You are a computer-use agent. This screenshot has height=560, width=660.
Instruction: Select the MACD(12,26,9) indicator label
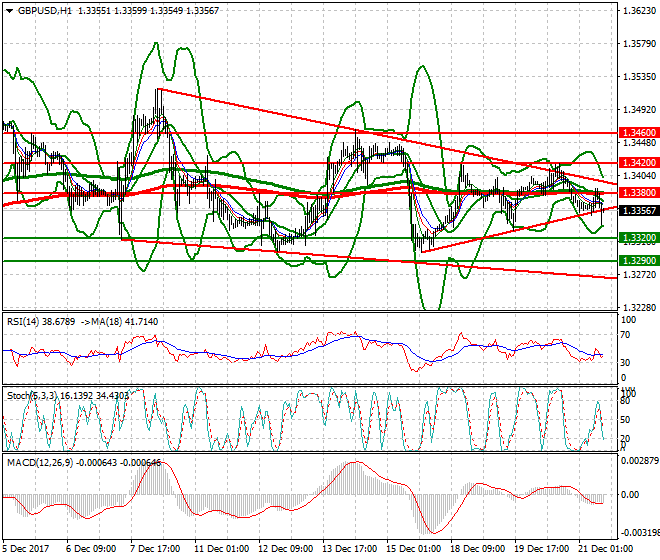pos(40,463)
